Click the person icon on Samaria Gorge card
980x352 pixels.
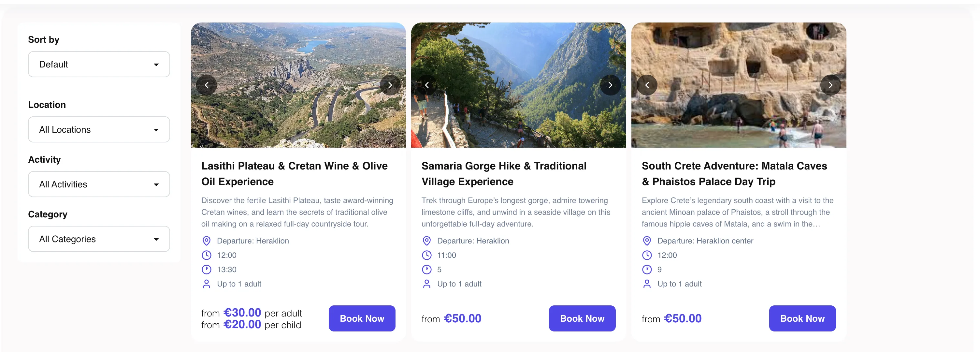[426, 284]
